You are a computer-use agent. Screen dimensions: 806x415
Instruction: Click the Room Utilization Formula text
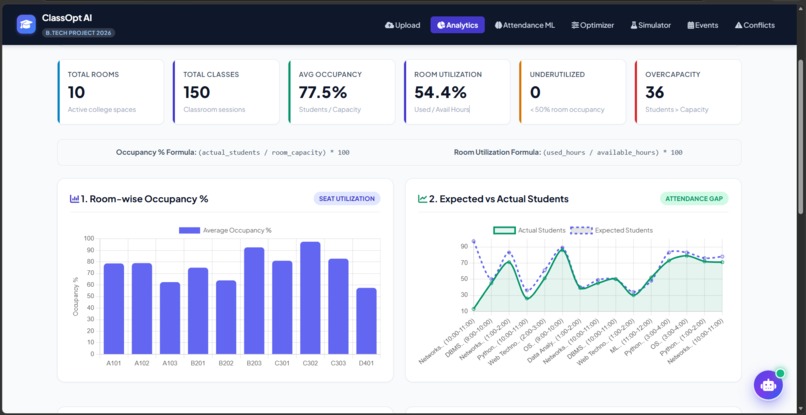(568, 153)
